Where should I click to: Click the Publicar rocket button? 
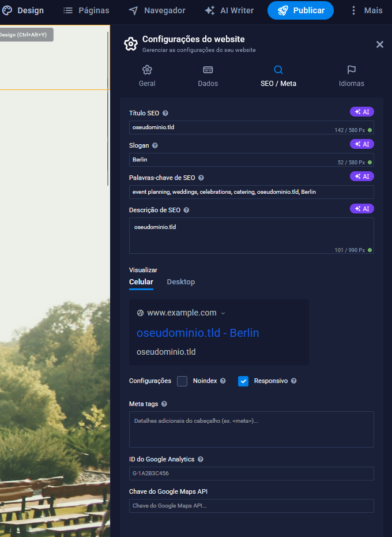pos(300,10)
